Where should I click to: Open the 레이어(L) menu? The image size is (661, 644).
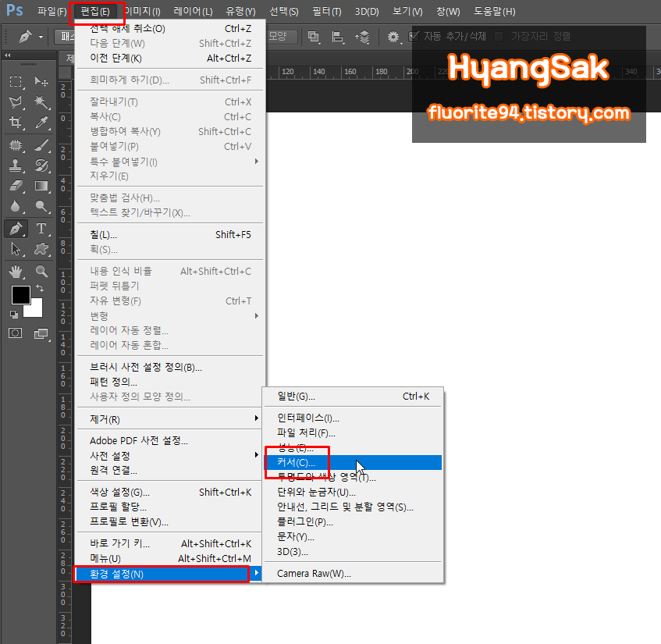(x=193, y=12)
